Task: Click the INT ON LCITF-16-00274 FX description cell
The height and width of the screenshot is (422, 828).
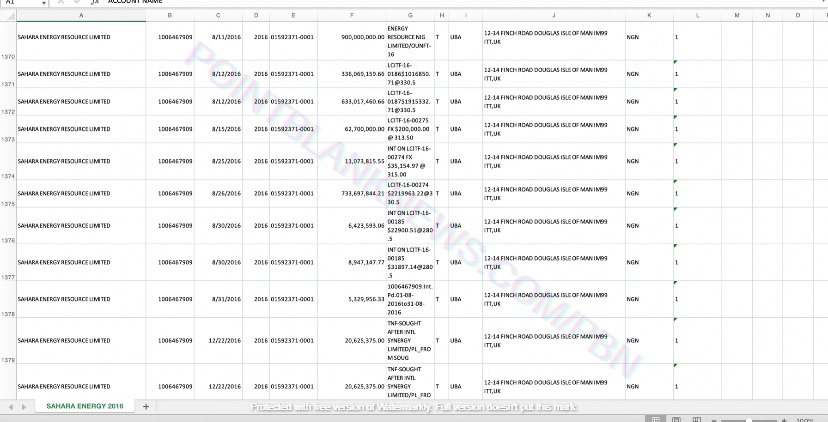Action: coord(410,161)
